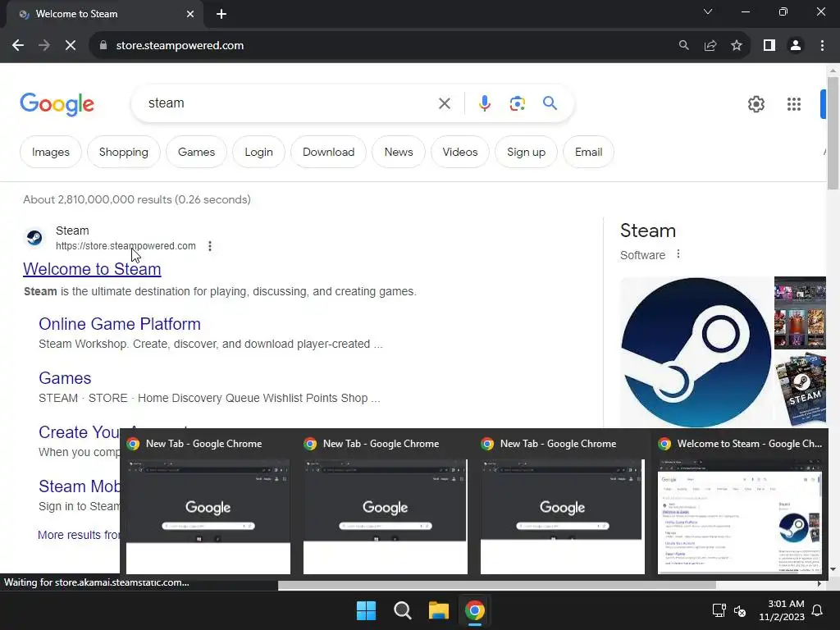Search by image camera icon
This screenshot has height=630, width=840.
(517, 103)
